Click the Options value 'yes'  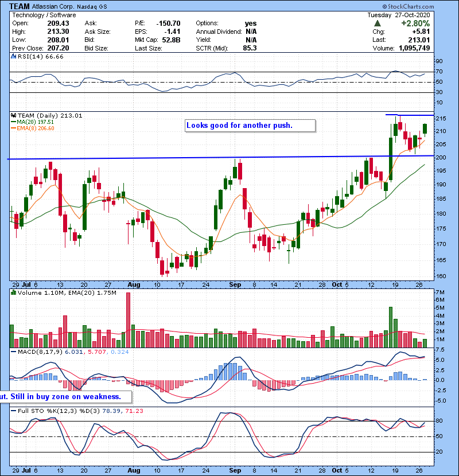pyautogui.click(x=251, y=24)
